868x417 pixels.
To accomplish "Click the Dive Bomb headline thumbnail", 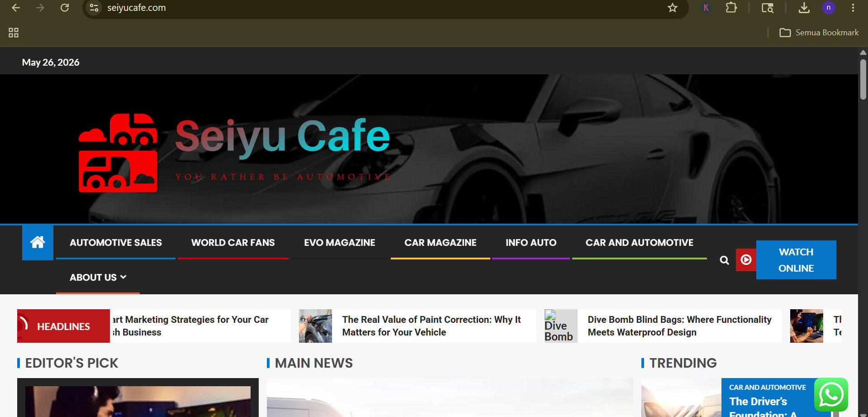I will (x=561, y=326).
